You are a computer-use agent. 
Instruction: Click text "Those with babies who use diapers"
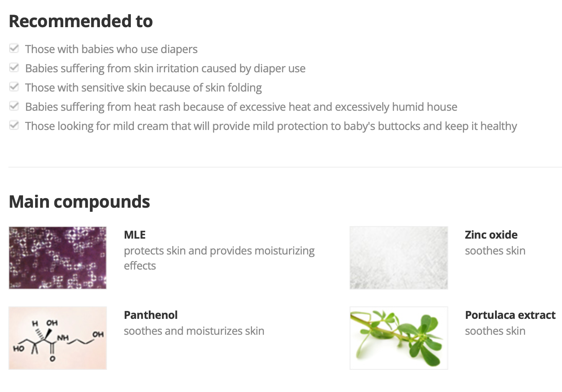click(x=111, y=49)
